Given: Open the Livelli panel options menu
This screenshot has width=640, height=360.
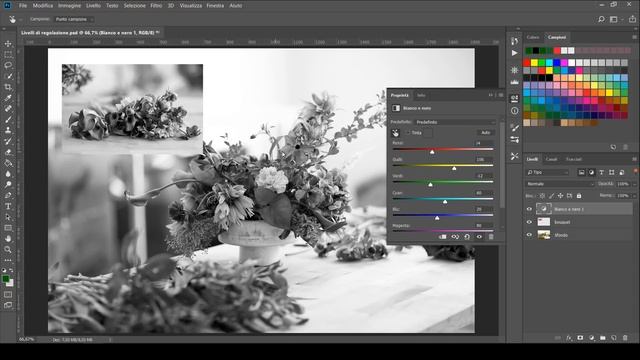Looking at the screenshot, I should click(634, 159).
